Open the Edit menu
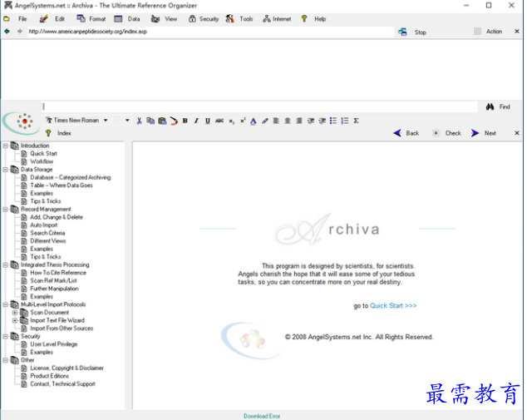527x420 pixels. pos(60,19)
